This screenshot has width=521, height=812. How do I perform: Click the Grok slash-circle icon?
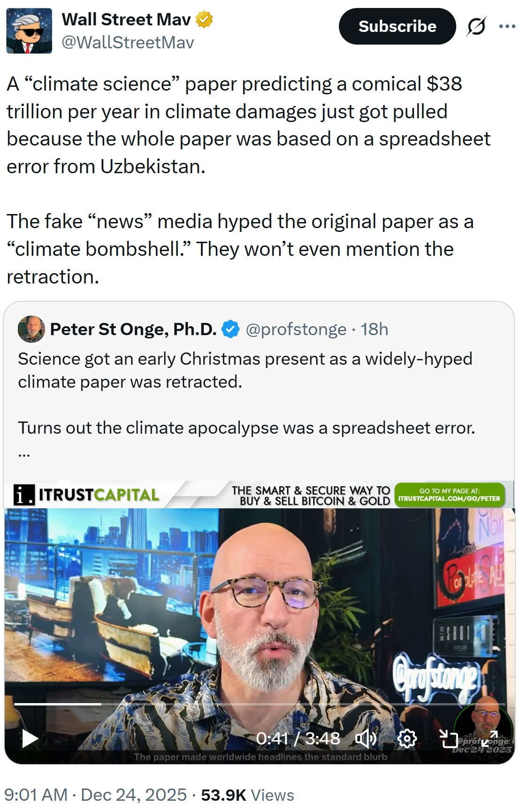[476, 26]
